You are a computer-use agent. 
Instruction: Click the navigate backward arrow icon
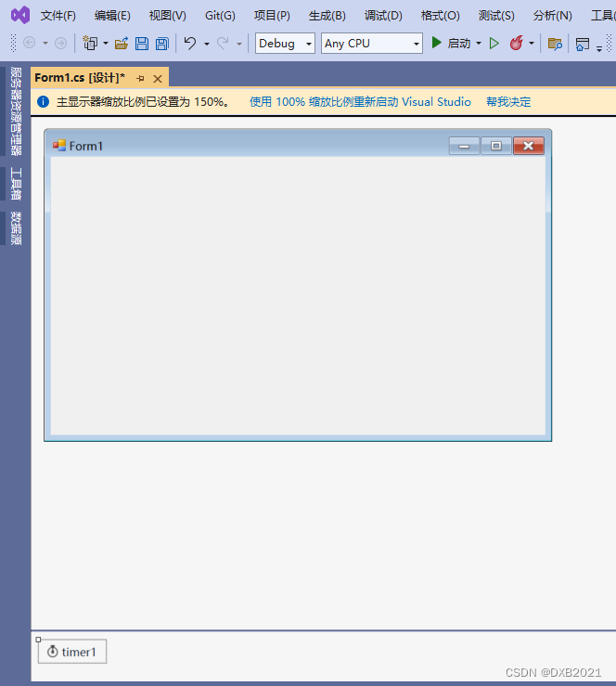point(30,43)
